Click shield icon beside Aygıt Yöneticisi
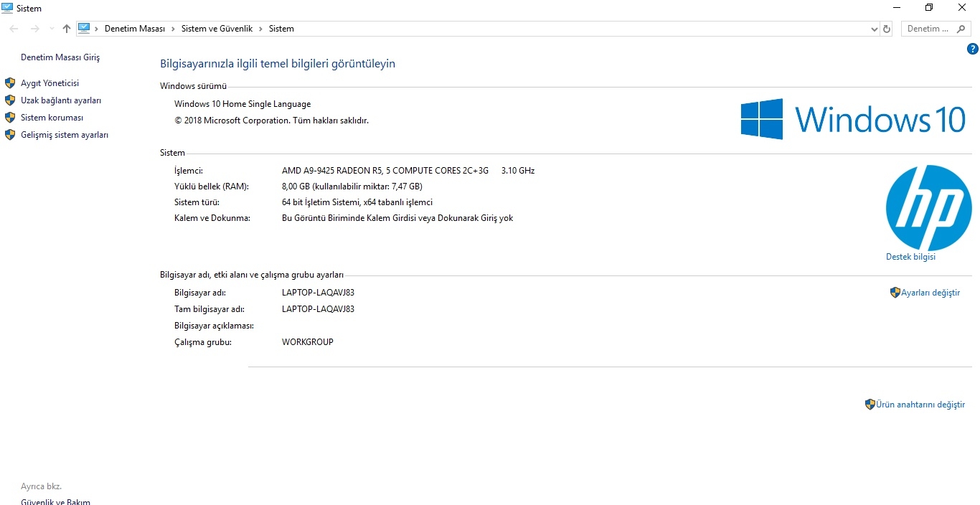Screen dimensions: 980x505 click(10, 83)
